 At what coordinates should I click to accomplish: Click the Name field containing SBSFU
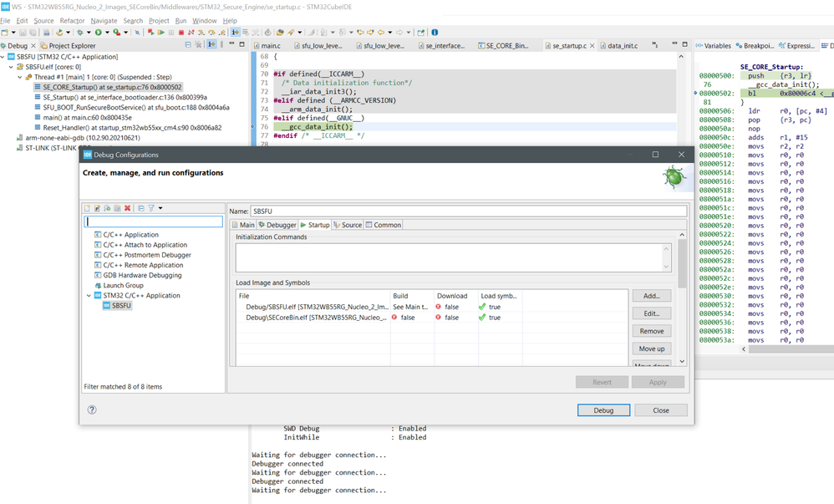tap(469, 211)
